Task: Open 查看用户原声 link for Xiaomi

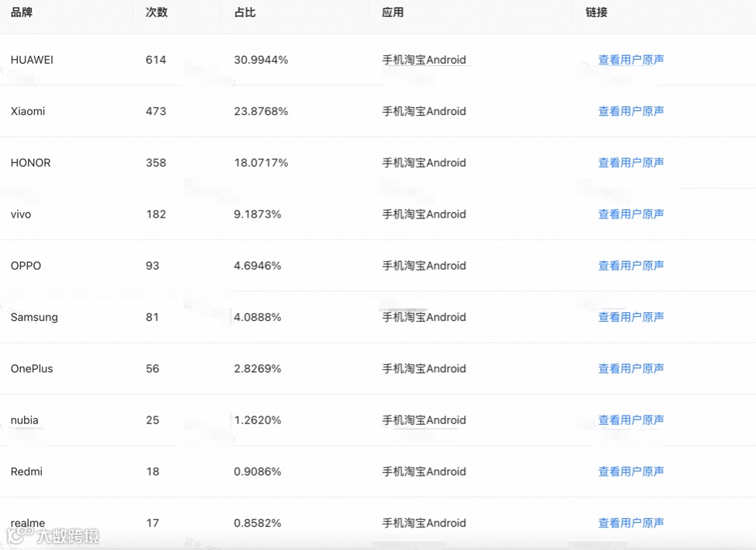Action: pyautogui.click(x=630, y=111)
